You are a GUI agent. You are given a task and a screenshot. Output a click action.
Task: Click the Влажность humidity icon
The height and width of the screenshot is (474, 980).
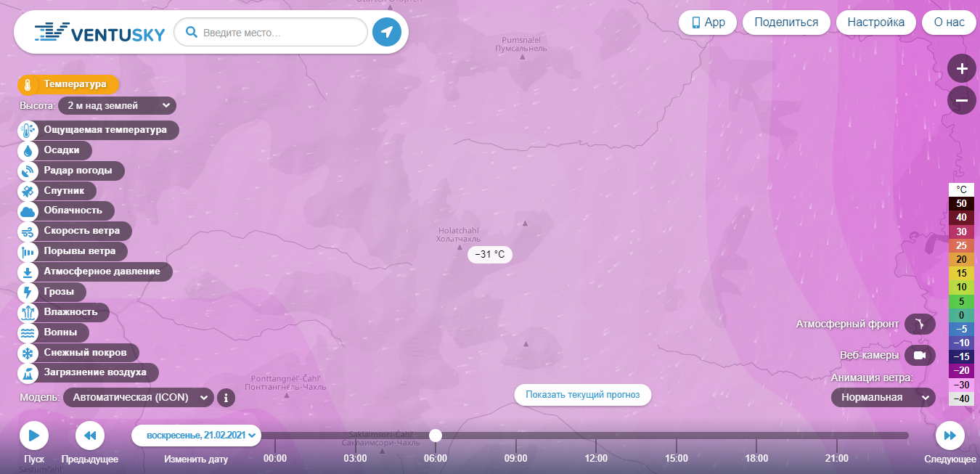coord(28,313)
